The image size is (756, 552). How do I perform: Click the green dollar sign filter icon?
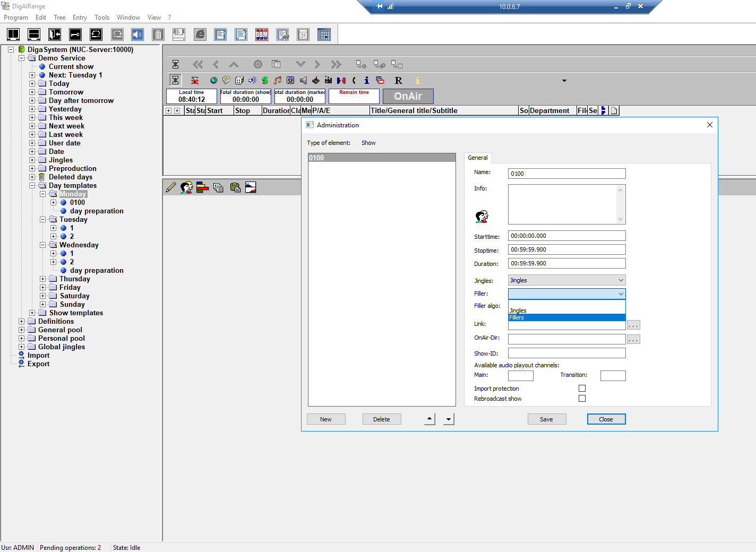265,80
